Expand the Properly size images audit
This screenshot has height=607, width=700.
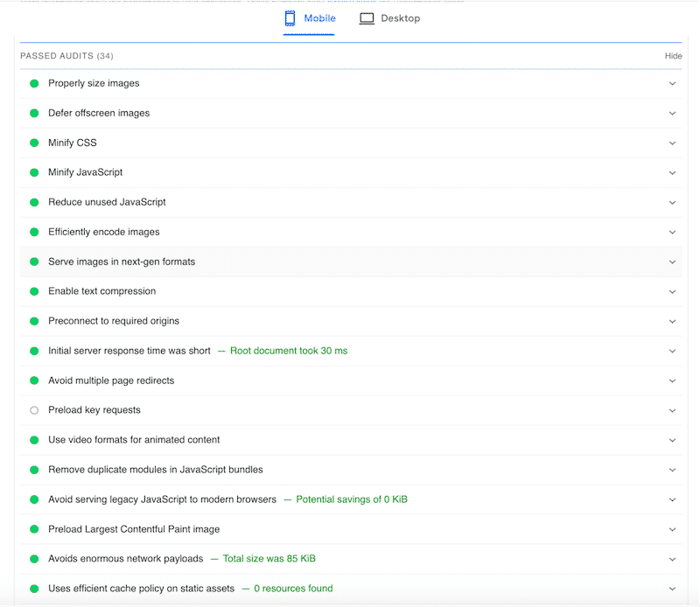click(x=672, y=83)
